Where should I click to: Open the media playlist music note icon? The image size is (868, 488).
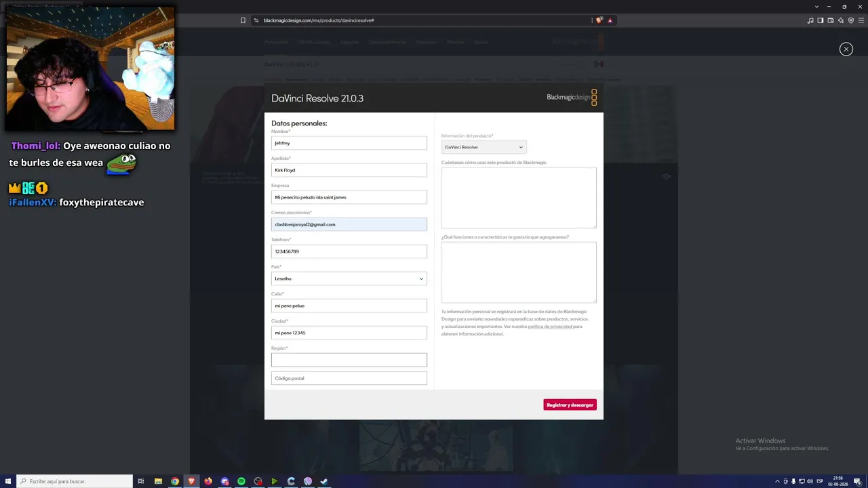click(810, 20)
